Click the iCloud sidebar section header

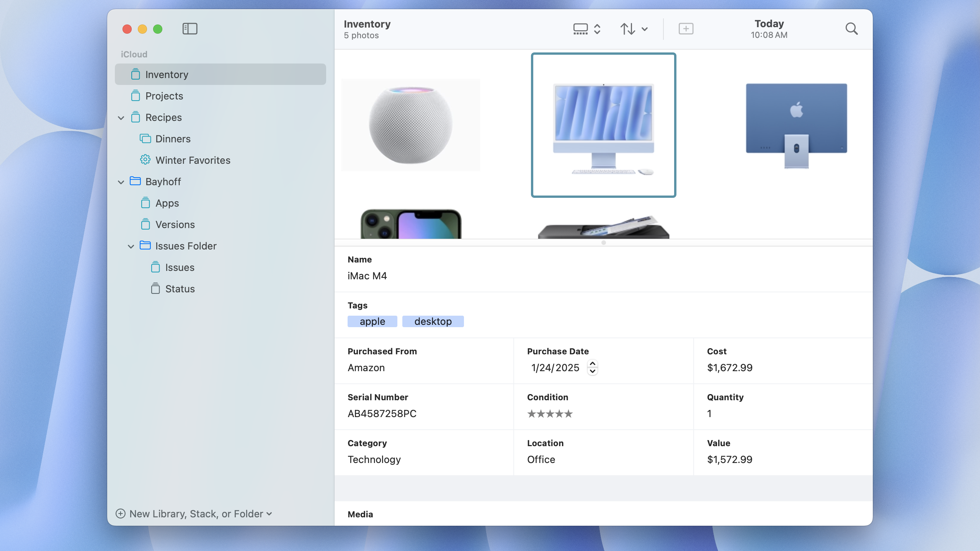(x=134, y=54)
